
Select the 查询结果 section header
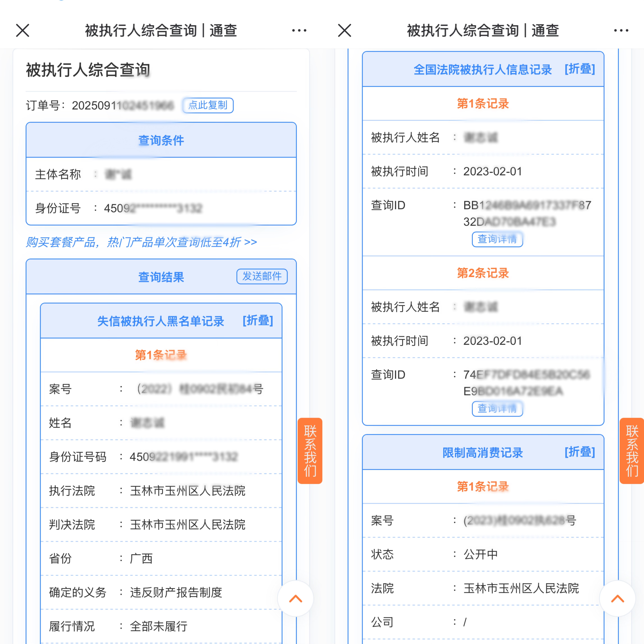click(x=161, y=277)
